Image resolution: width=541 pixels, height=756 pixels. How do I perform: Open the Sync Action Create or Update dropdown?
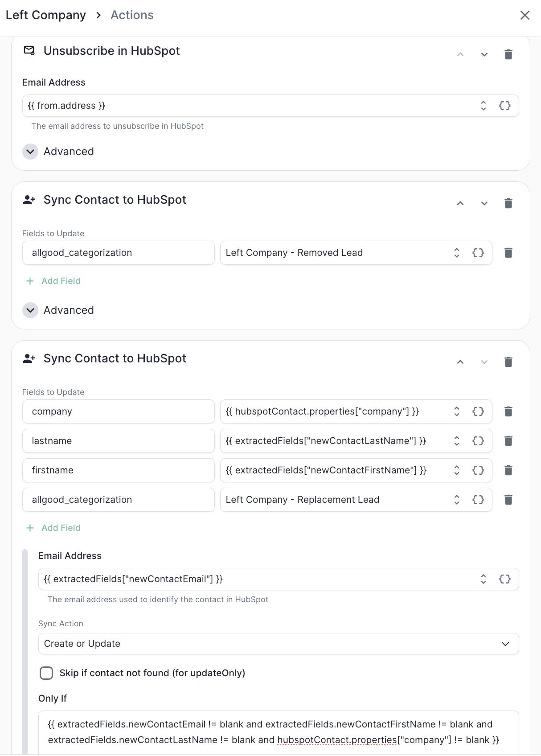coord(279,644)
